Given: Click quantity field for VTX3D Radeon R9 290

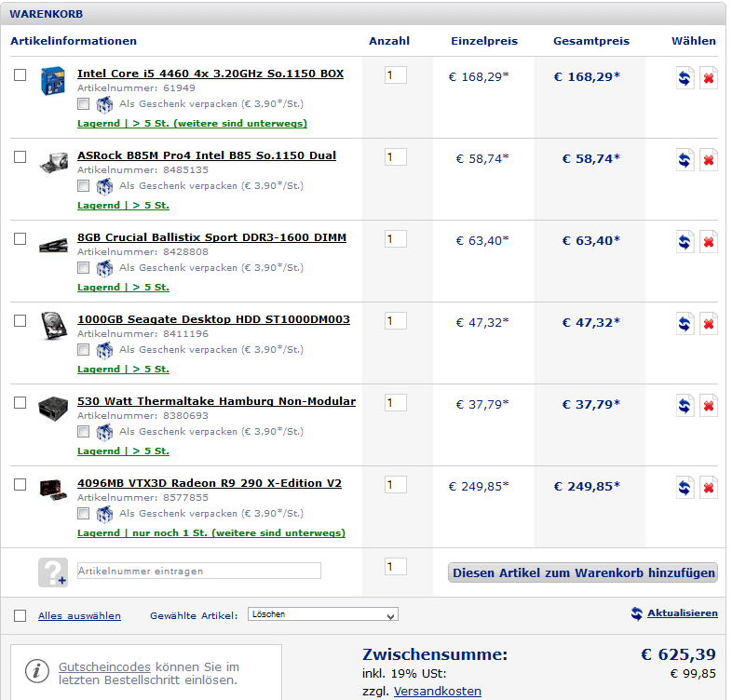Looking at the screenshot, I should click(395, 485).
